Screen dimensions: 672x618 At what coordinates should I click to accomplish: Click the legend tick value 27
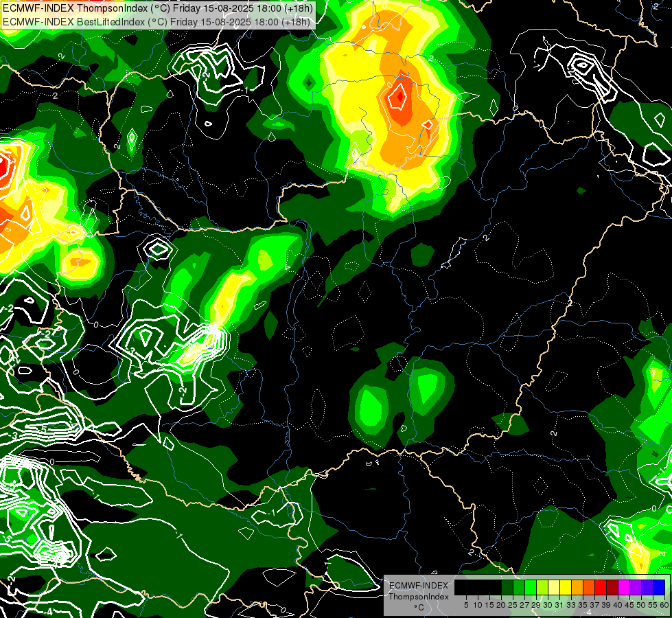pyautogui.click(x=524, y=605)
